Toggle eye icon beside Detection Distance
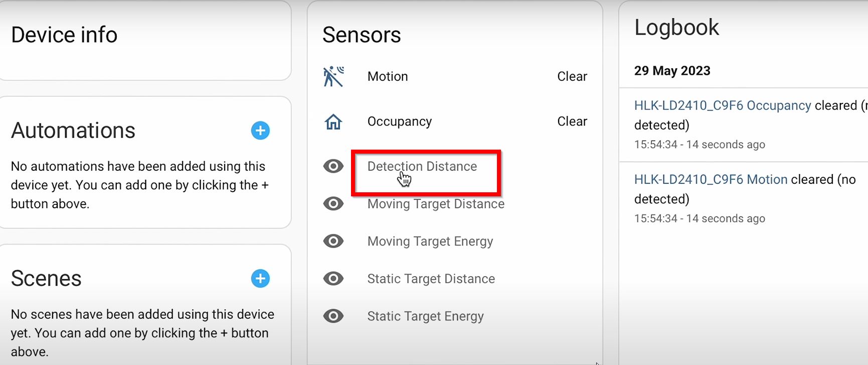The width and height of the screenshot is (868, 365). point(333,166)
